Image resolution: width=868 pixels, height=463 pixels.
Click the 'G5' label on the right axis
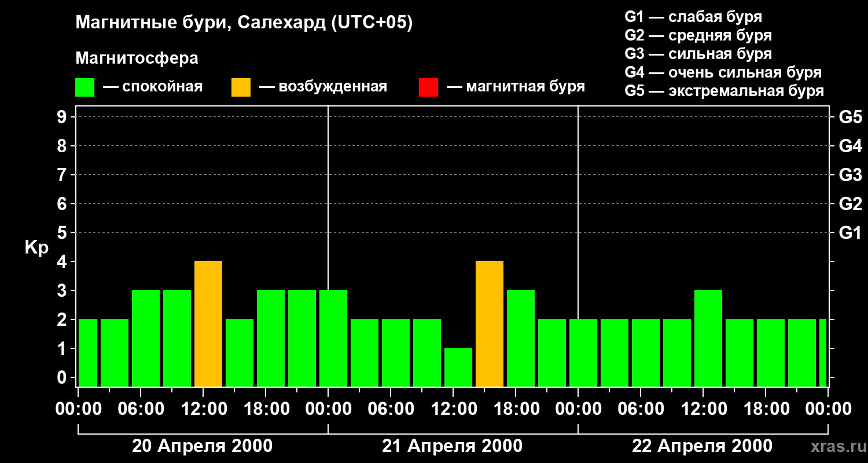pos(851,117)
